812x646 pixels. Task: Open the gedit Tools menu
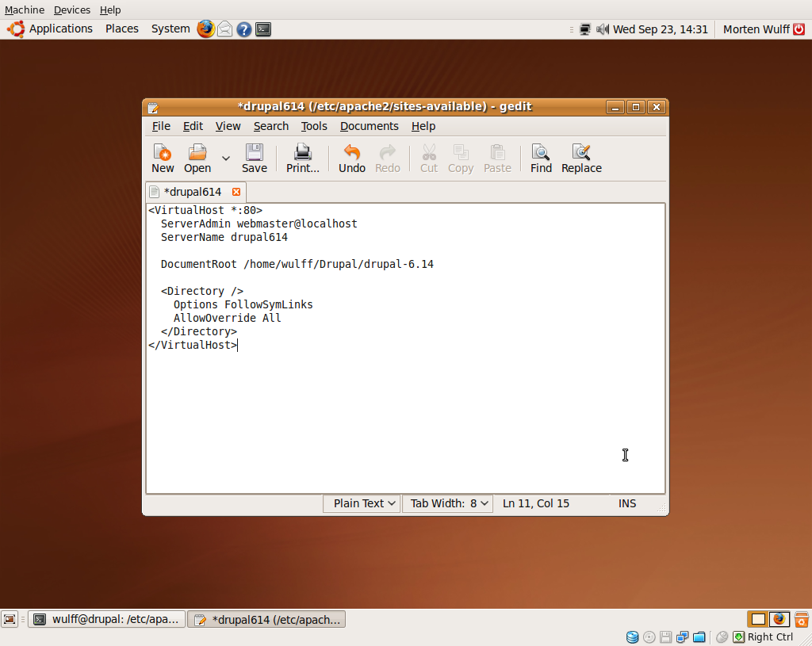point(314,126)
